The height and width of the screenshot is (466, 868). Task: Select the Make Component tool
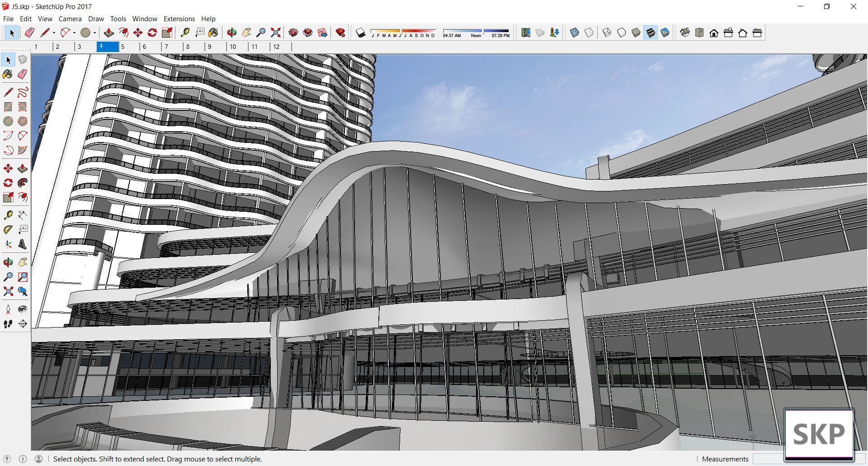[x=23, y=60]
